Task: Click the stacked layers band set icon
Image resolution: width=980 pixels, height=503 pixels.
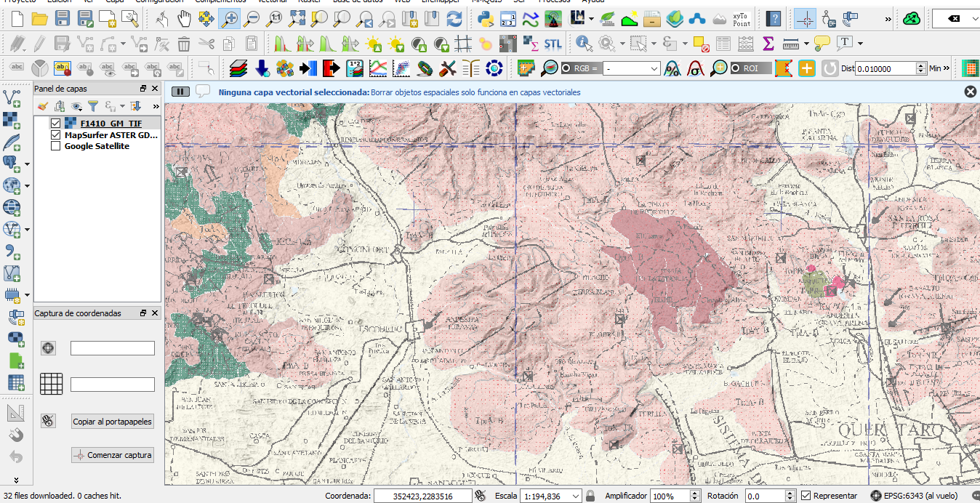Action: 239,68
